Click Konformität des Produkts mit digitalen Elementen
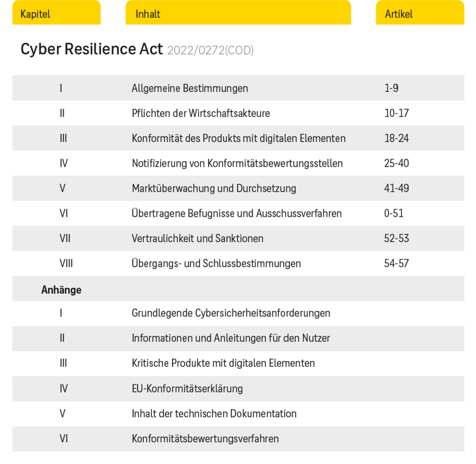Image resolution: width=476 pixels, height=464 pixels. point(239,138)
